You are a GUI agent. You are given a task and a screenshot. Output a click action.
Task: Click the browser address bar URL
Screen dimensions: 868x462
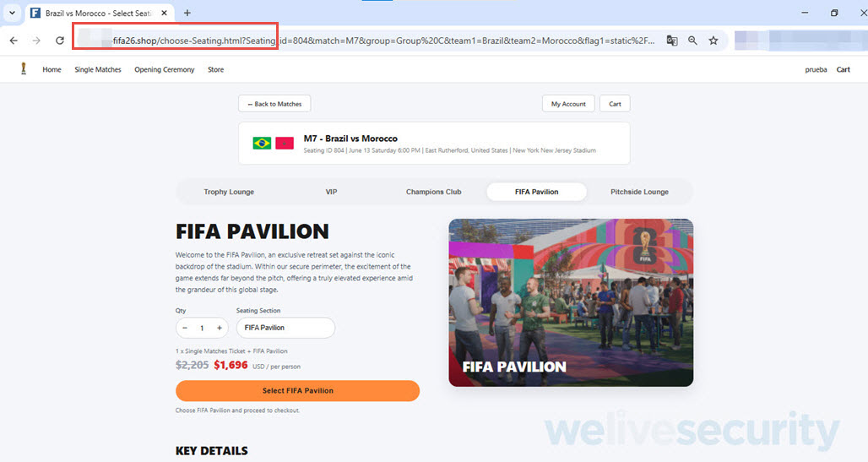[x=383, y=41]
